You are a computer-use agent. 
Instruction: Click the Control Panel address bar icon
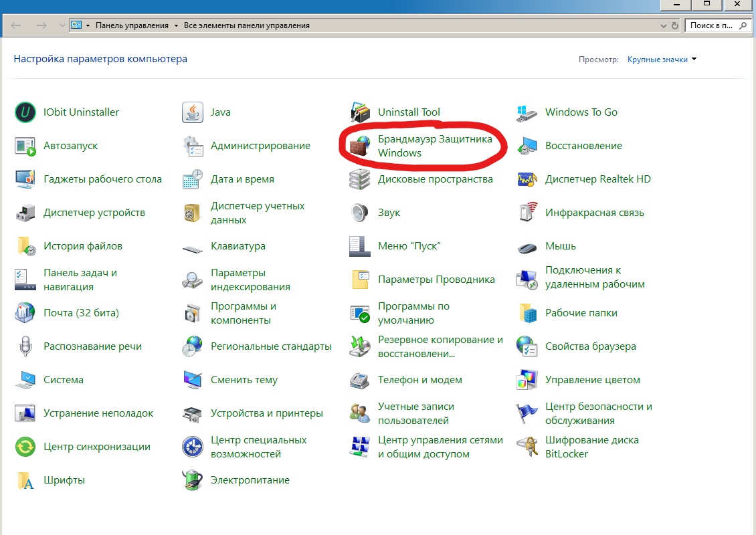pos(76,25)
